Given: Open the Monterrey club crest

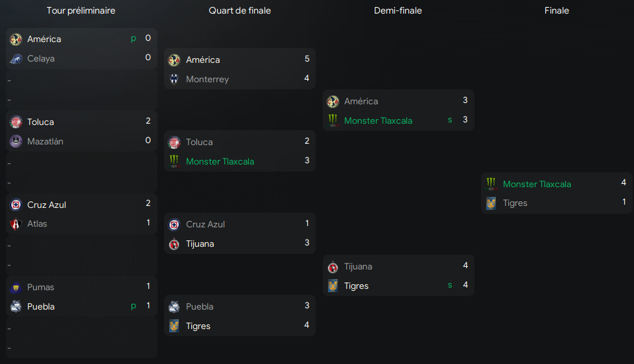Looking at the screenshot, I should [174, 79].
